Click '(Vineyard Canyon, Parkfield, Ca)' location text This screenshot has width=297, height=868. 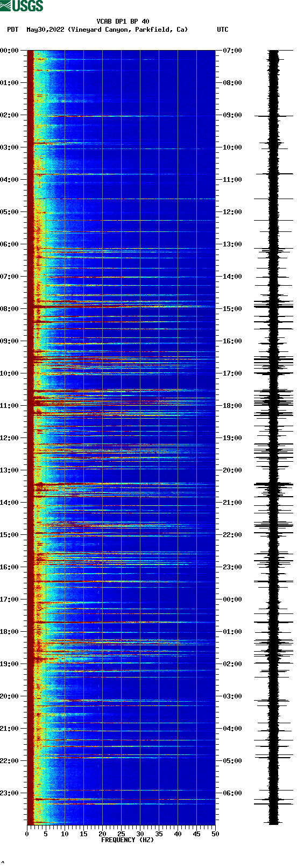(x=128, y=30)
